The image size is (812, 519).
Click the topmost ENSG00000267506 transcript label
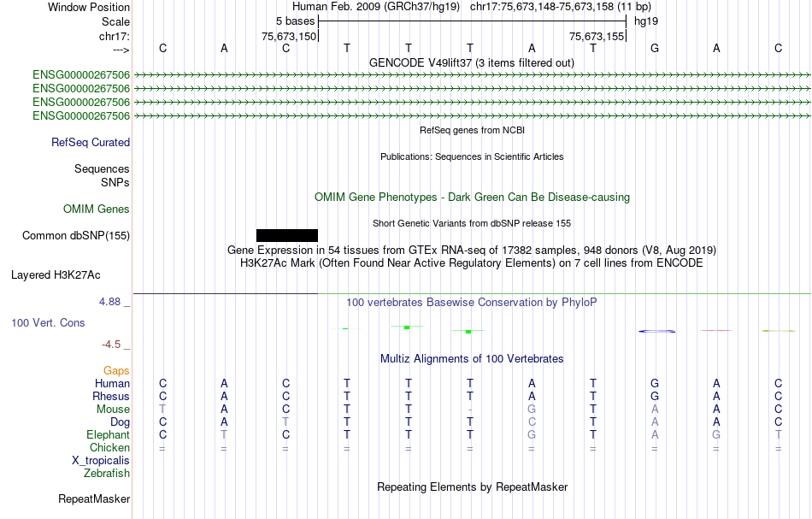tap(81, 75)
